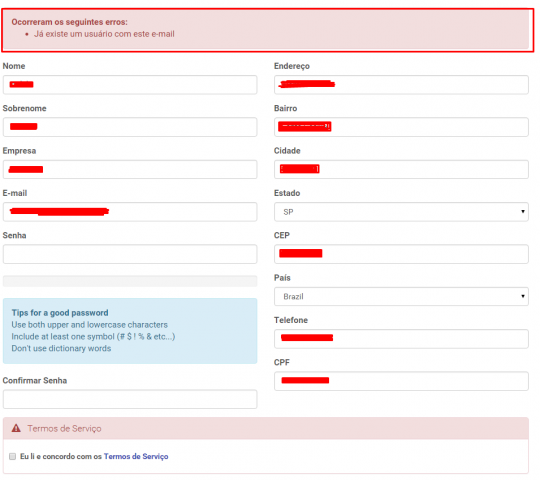Focus the CPF input field
The height and width of the screenshot is (480, 540).
pos(401,381)
